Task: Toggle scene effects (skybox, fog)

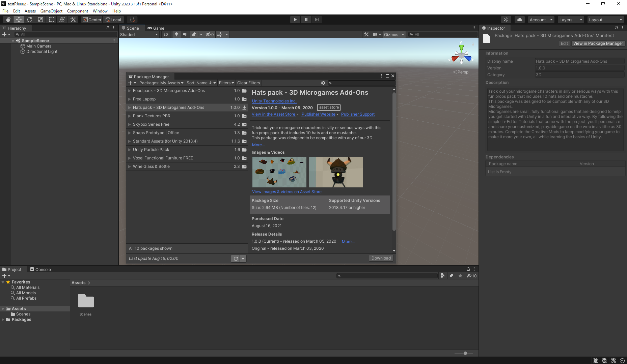Action: pos(194,34)
